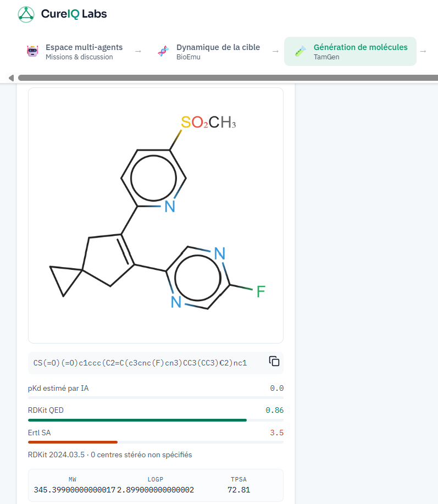Viewport: 438px width, 504px height.
Task: Click the test tube icon for TamGen
Action: pyautogui.click(x=301, y=51)
